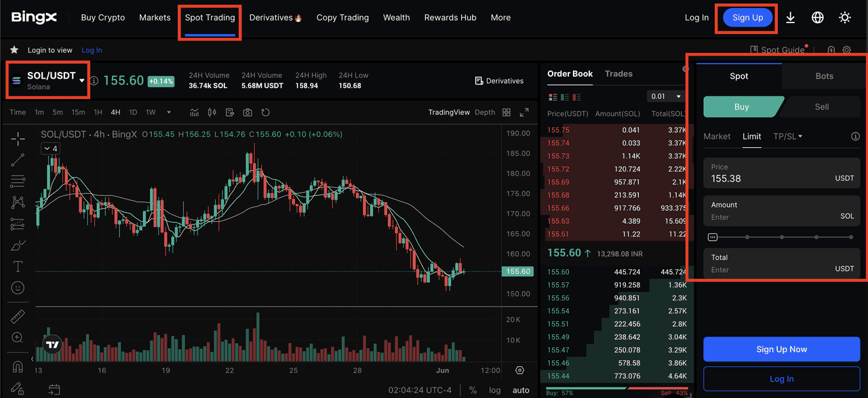Click Log In in the top navigation
Image resolution: width=868 pixels, height=398 pixels.
(x=696, y=18)
